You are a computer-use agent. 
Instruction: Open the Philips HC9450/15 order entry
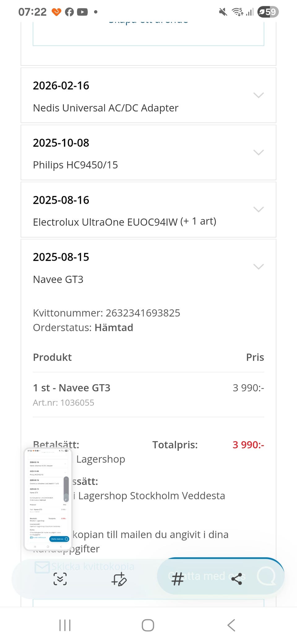point(75,165)
